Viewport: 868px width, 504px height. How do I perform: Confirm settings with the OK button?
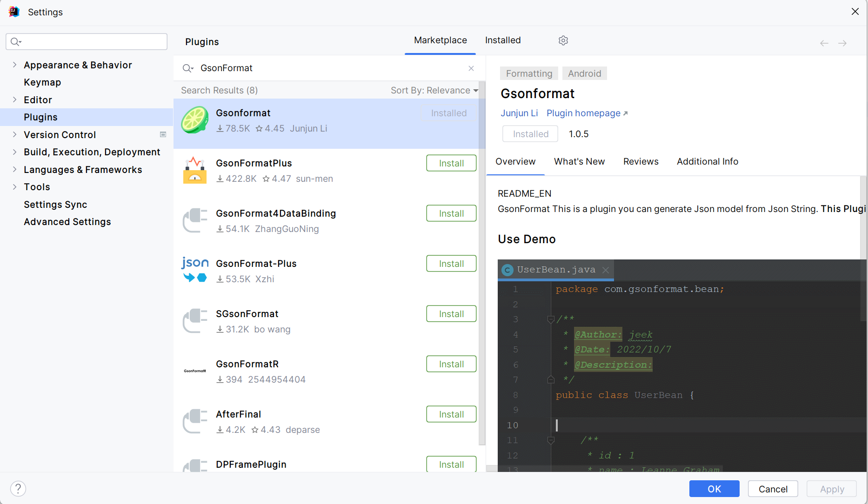(714, 489)
